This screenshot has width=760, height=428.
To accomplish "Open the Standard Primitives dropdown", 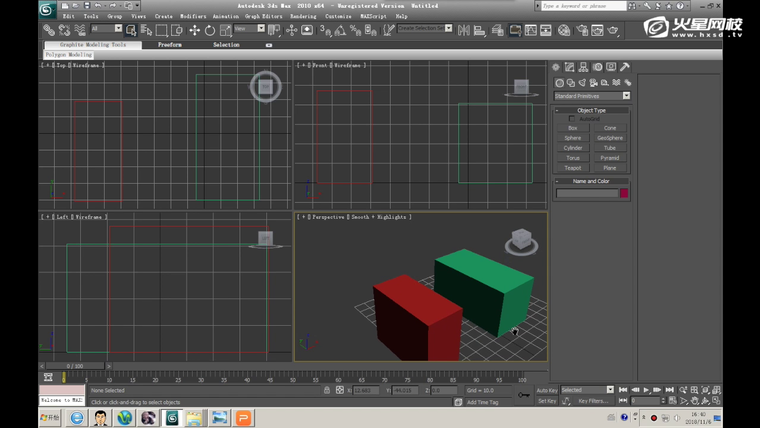I will coord(592,96).
